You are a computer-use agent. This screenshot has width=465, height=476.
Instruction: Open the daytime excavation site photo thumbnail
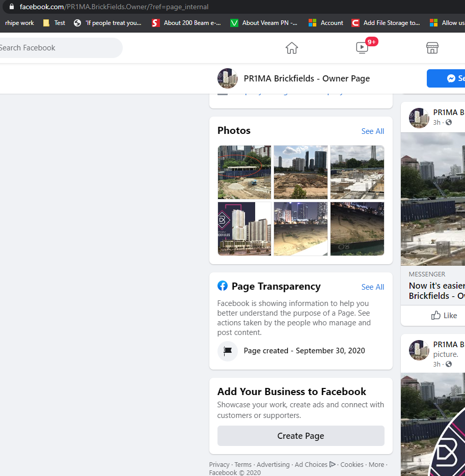(x=300, y=172)
